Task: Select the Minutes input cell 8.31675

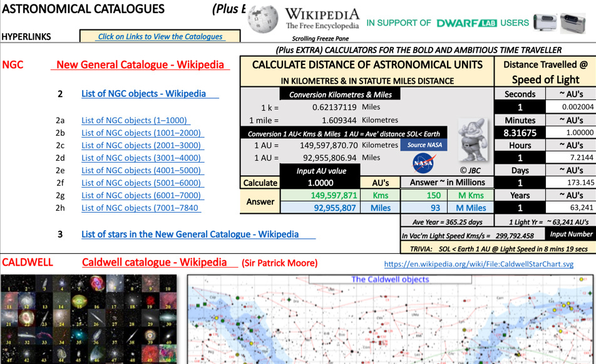Action: (520, 133)
